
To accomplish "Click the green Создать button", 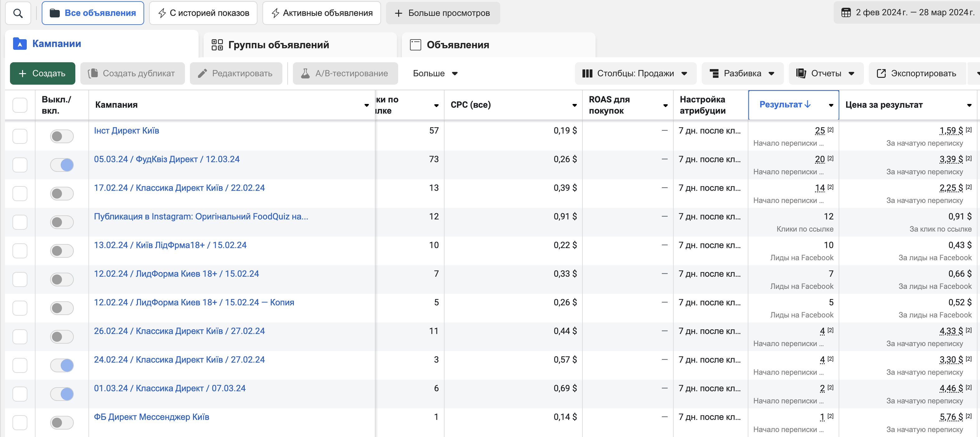I will [43, 73].
